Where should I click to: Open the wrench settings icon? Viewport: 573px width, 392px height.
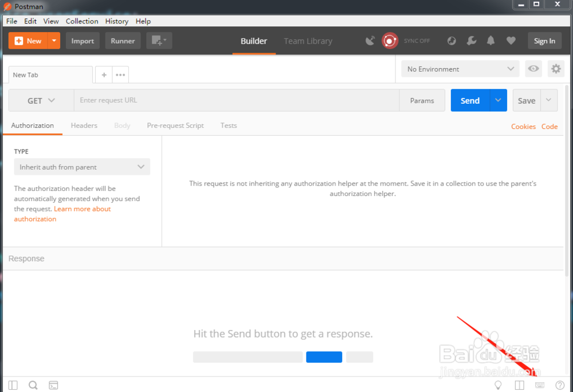coord(472,41)
